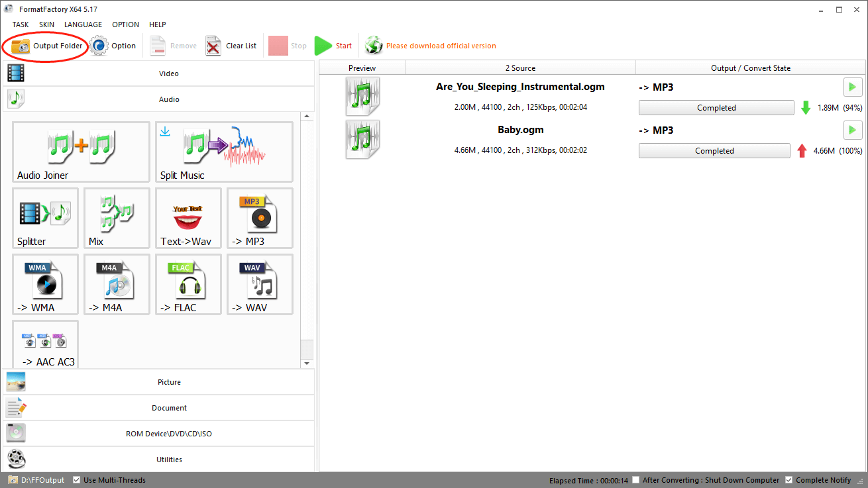Click the Completed bar for Baby.ogm
868x488 pixels.
[714, 151]
